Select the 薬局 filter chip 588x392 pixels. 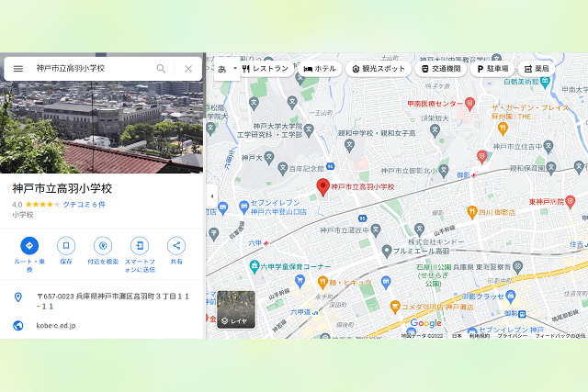coord(537,69)
